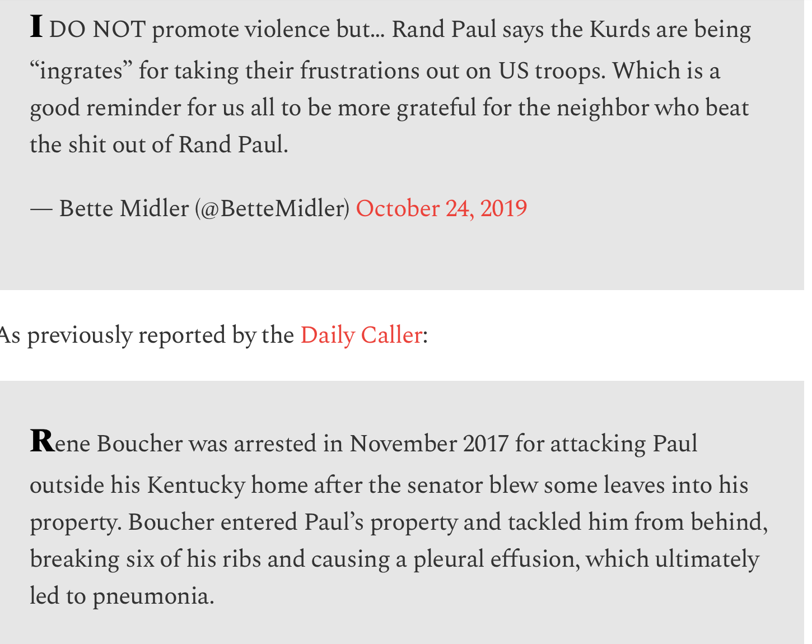The height and width of the screenshot is (644, 812).
Task: Click the drop-cap letter R of Rene
Action: 42,441
